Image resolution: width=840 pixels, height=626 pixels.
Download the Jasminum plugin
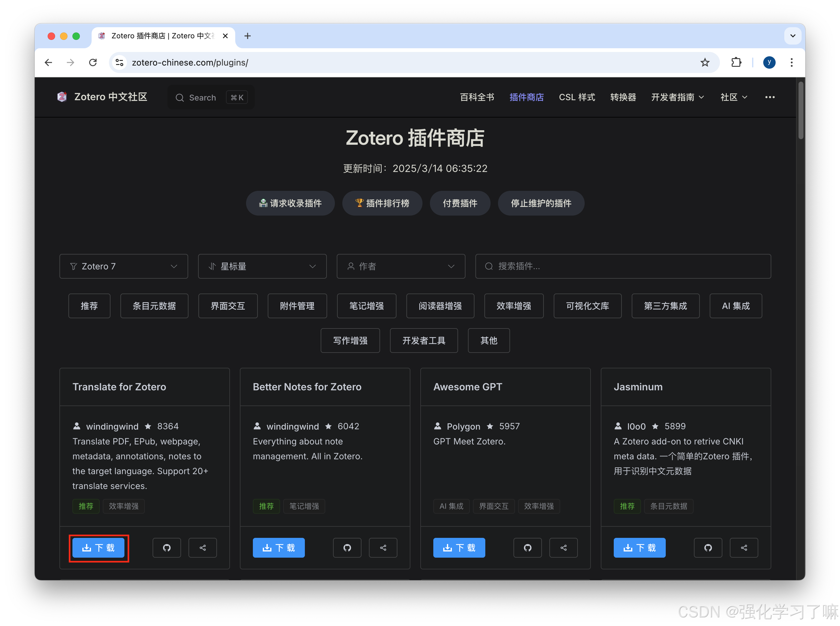(x=639, y=547)
